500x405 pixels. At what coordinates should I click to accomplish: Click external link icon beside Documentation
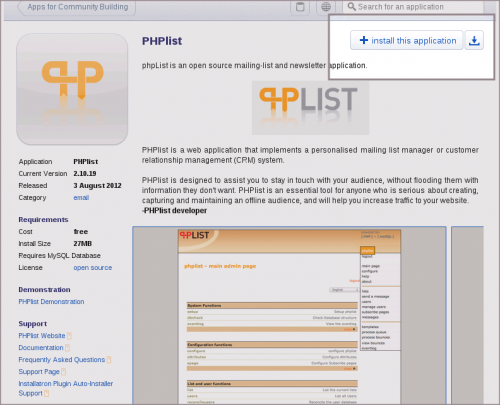pyautogui.click(x=67, y=348)
